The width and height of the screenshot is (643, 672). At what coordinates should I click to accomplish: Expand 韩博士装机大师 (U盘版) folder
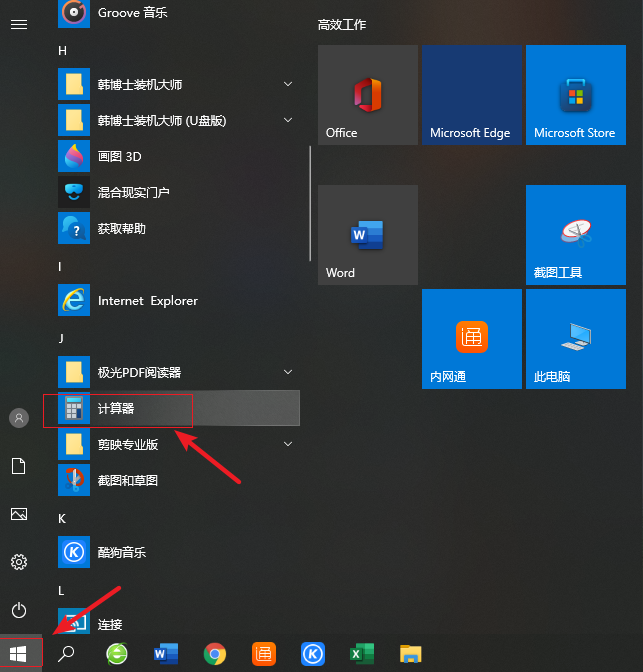coord(288,120)
